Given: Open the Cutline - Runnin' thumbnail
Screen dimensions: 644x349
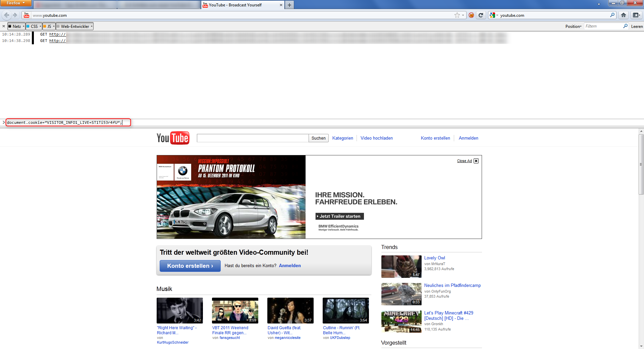Looking at the screenshot, I should [345, 310].
